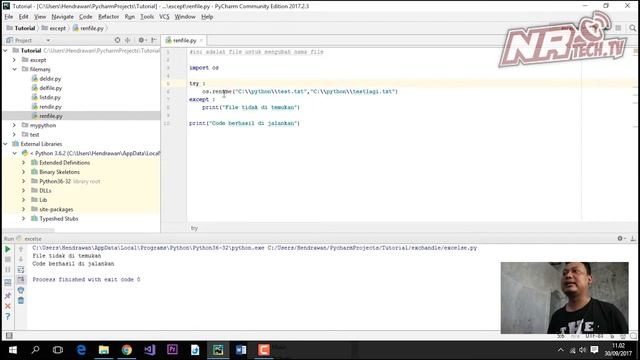
Task: Click Scroll from Source target icon
Action: click(x=118, y=40)
